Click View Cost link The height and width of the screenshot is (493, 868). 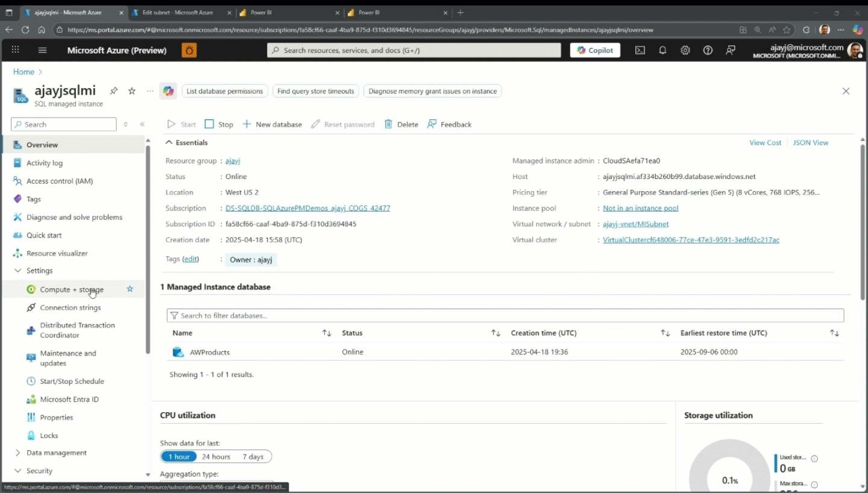pyautogui.click(x=765, y=142)
